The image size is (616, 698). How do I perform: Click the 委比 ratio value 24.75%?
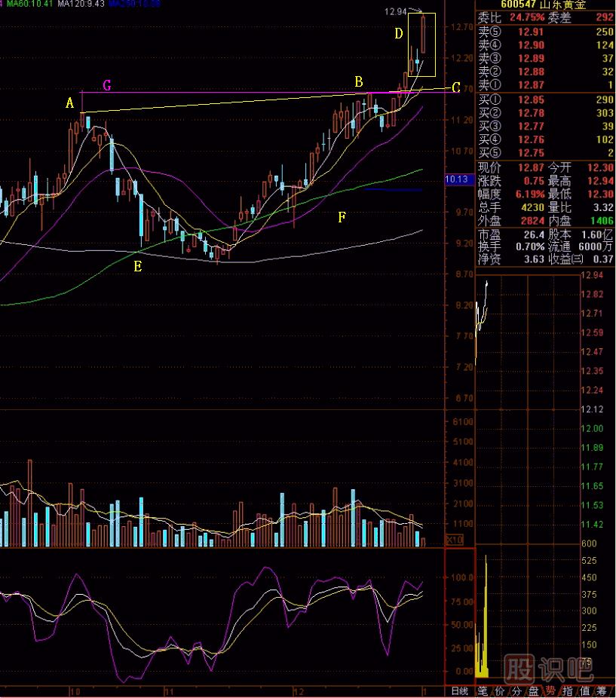tap(526, 17)
